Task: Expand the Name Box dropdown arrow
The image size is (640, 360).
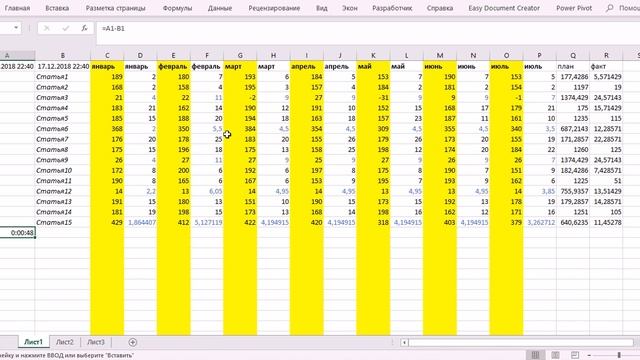Action: click(x=16, y=28)
